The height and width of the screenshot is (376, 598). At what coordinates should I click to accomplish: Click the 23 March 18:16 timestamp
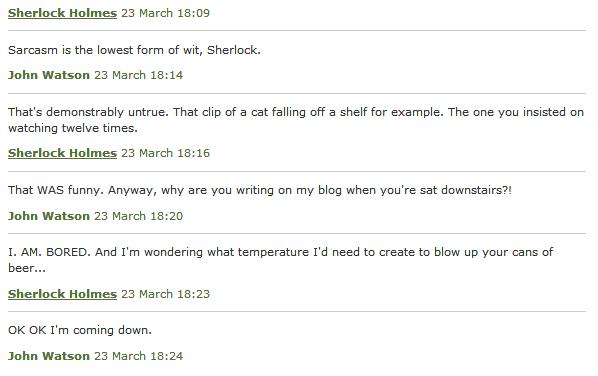click(x=166, y=153)
